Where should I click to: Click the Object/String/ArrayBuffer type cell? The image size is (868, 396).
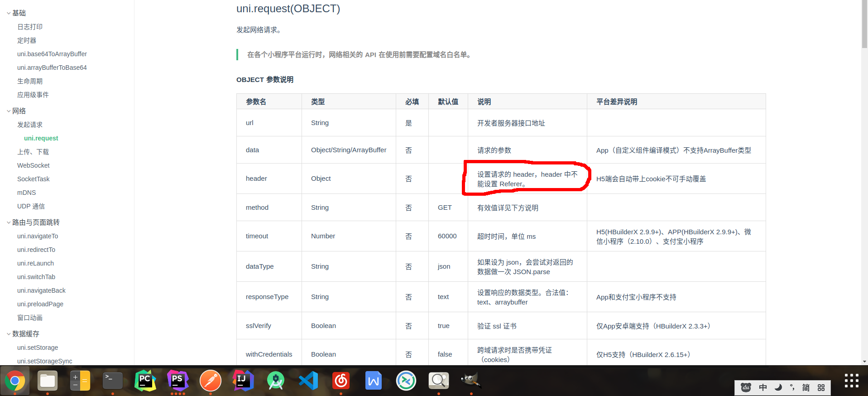tap(349, 150)
